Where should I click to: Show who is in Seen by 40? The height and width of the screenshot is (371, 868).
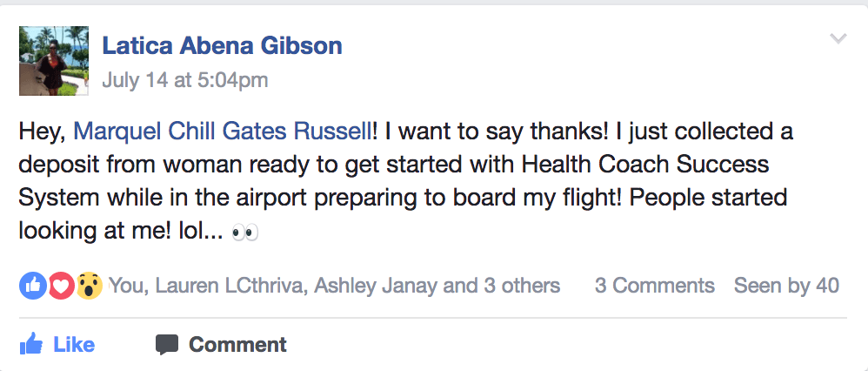click(x=786, y=286)
